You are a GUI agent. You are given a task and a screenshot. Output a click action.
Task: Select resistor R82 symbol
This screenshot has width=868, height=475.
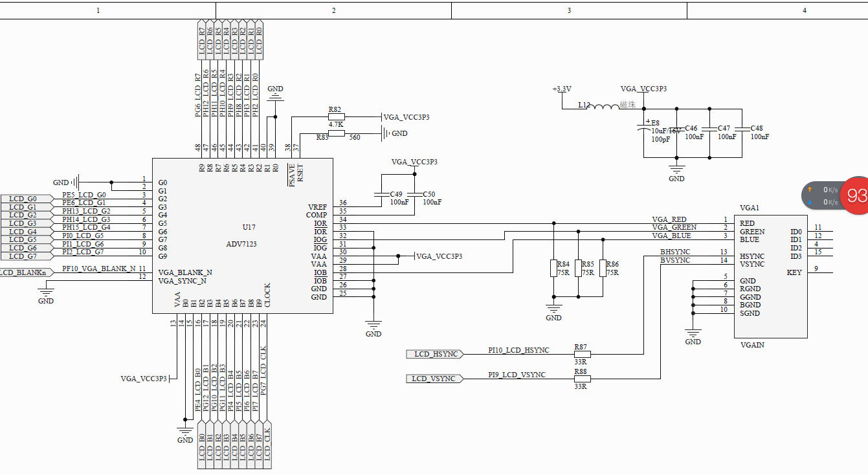pos(337,117)
